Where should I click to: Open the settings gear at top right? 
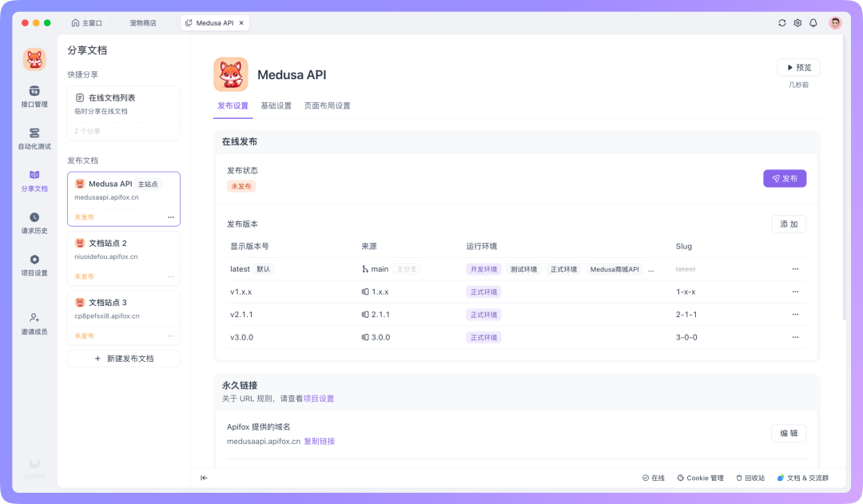coord(797,23)
